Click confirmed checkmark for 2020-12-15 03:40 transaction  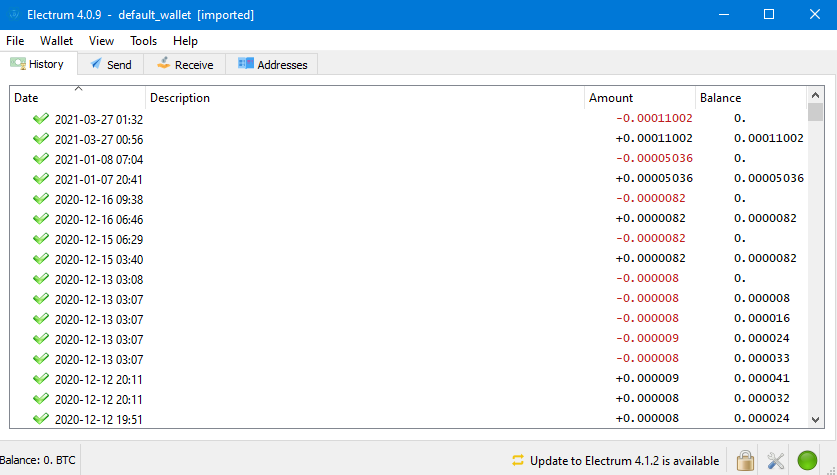(x=41, y=259)
